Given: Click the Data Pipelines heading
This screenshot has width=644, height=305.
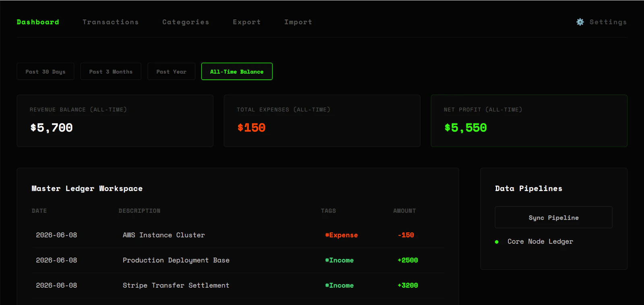Looking at the screenshot, I should click(x=528, y=188).
